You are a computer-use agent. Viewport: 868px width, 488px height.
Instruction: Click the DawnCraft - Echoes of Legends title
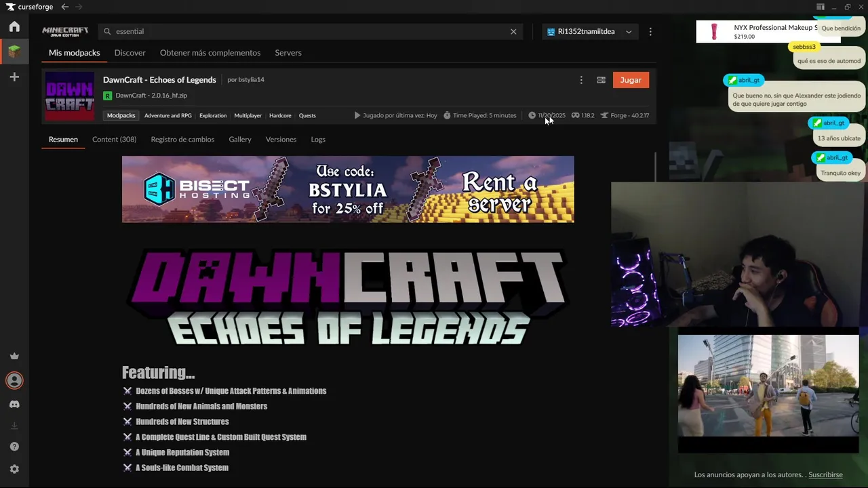(159, 80)
